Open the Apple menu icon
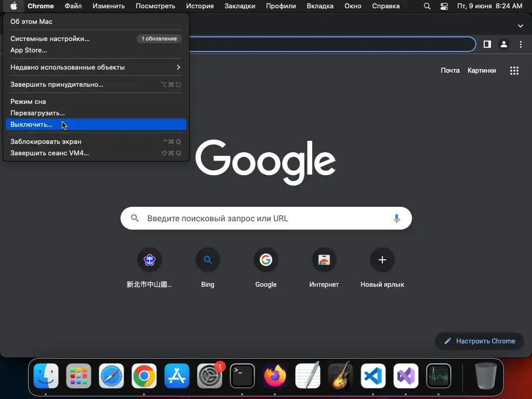 pos(14,6)
